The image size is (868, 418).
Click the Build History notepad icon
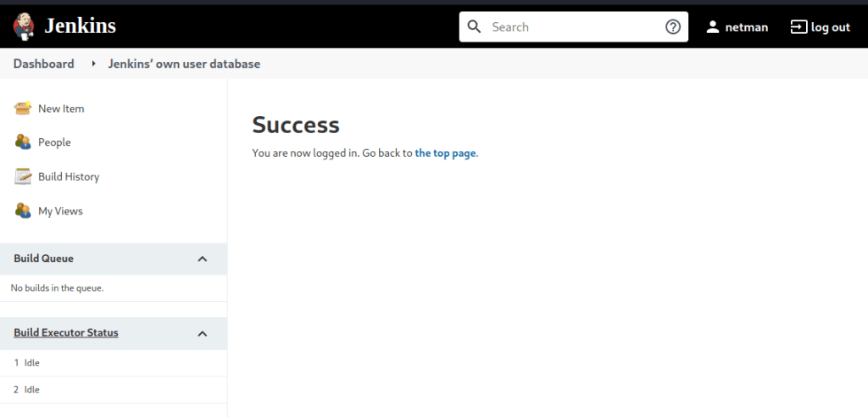coord(23,176)
